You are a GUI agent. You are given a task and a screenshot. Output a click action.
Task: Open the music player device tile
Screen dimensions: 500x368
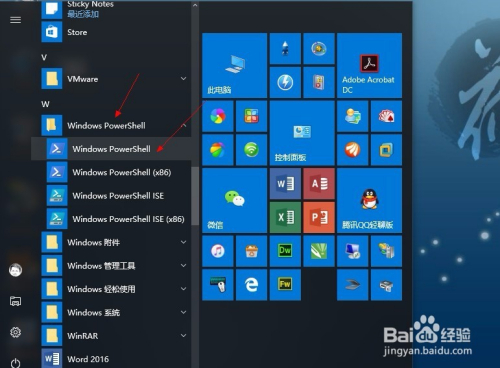point(319,82)
